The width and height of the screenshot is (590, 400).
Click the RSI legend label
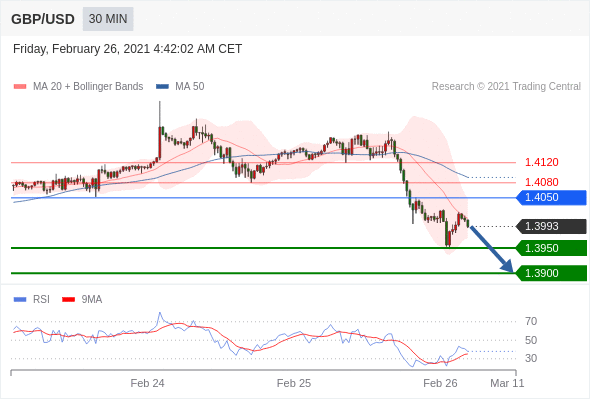[x=41, y=300]
